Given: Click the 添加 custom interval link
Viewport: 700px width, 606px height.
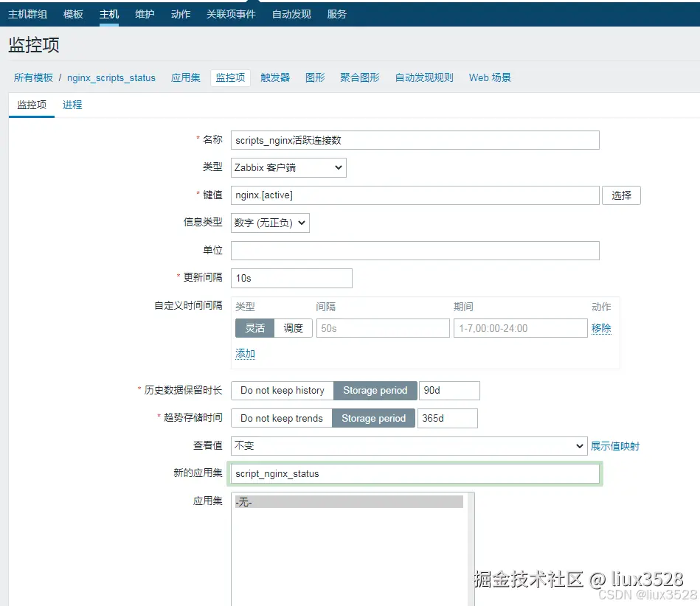Looking at the screenshot, I should [245, 354].
